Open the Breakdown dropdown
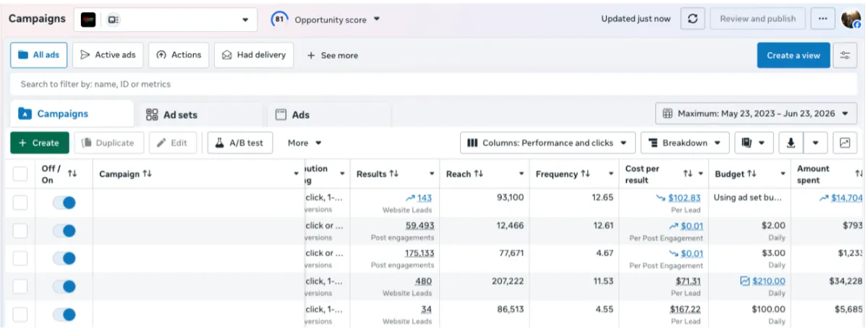This screenshot has width=868, height=335. pyautogui.click(x=685, y=143)
